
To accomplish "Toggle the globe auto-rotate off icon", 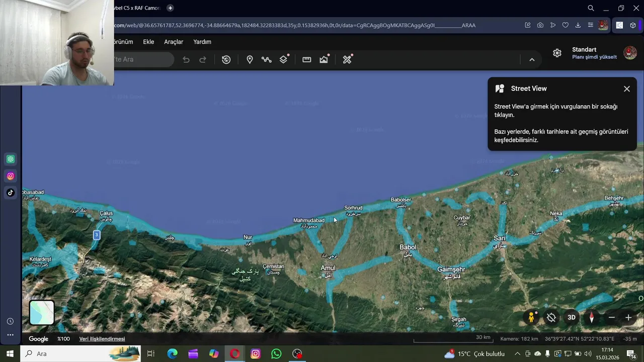I will click(551, 317).
